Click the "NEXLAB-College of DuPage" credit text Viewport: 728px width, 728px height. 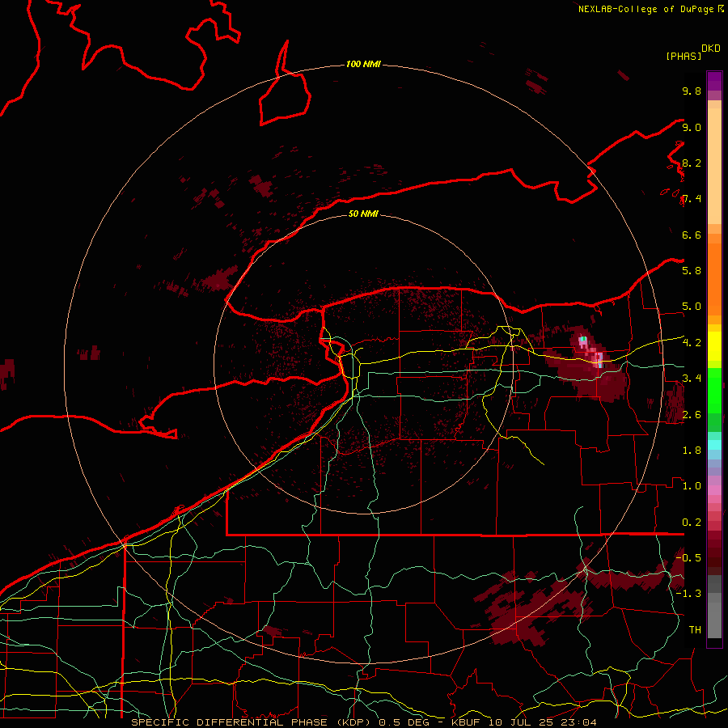[x=645, y=9]
